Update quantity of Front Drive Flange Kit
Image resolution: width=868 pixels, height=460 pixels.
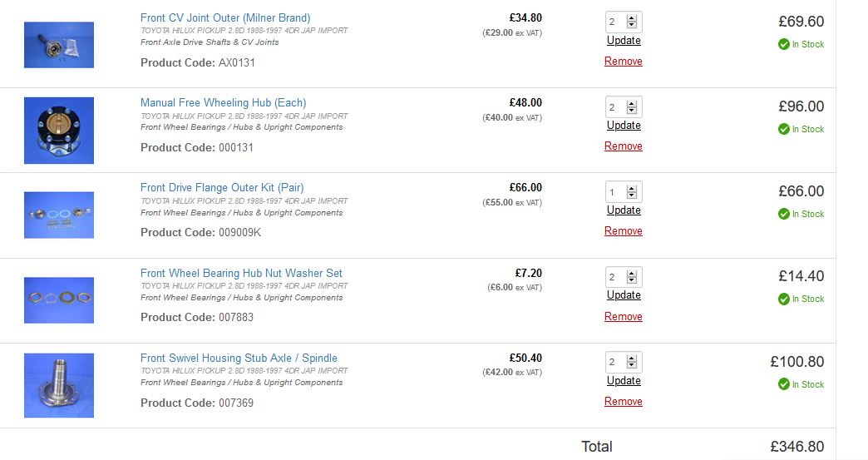[x=624, y=210]
